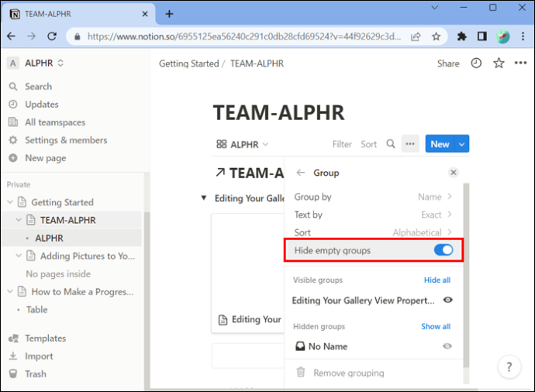
Task: Open the page options three-dot menu
Action: [521, 63]
